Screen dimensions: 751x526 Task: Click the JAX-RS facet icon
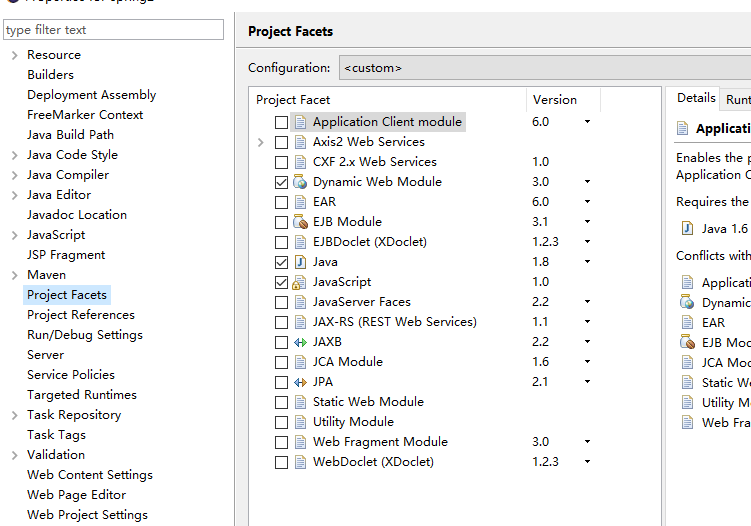tap(300, 322)
